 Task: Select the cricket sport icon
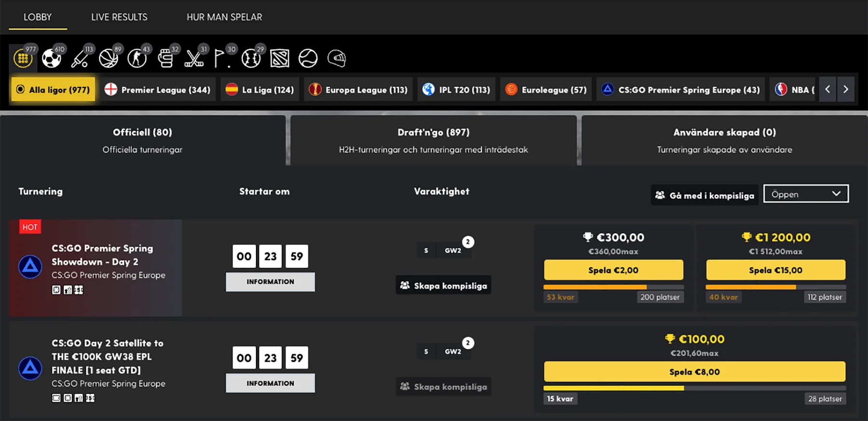pyautogui.click(x=80, y=58)
